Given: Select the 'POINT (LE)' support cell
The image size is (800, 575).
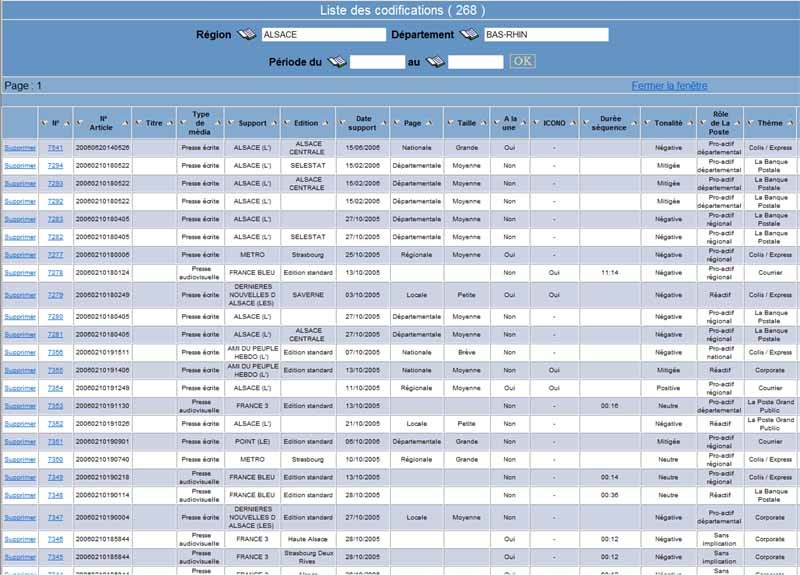Looking at the screenshot, I should click(253, 442).
